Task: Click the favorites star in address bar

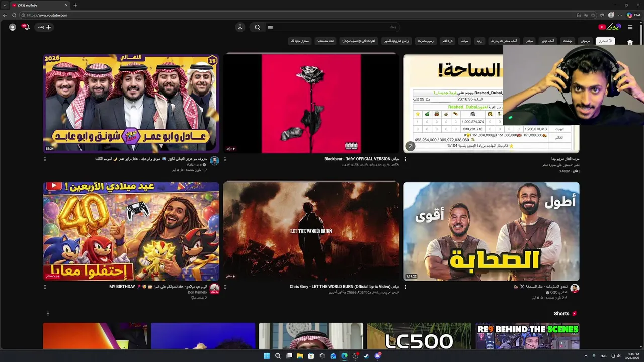Action: (593, 15)
